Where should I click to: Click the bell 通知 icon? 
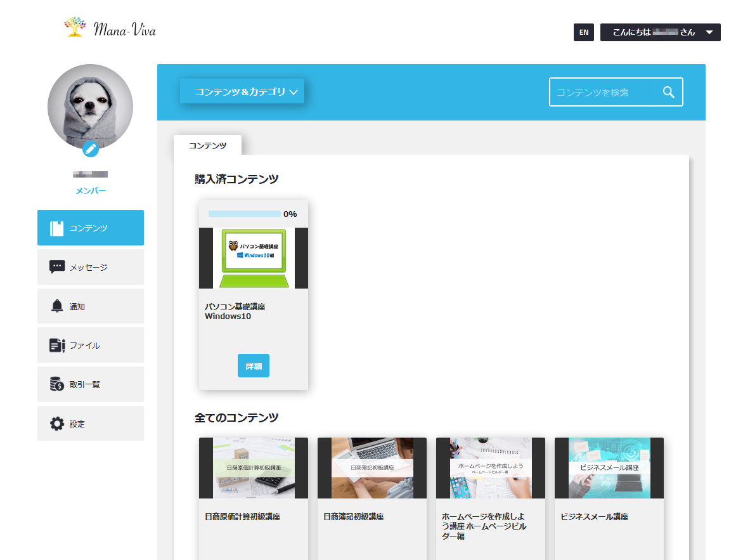click(57, 306)
